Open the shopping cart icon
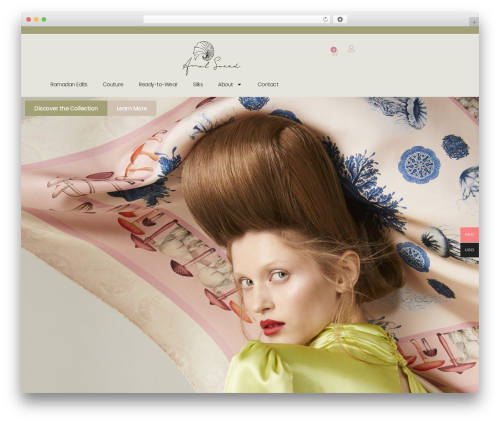 335,53
